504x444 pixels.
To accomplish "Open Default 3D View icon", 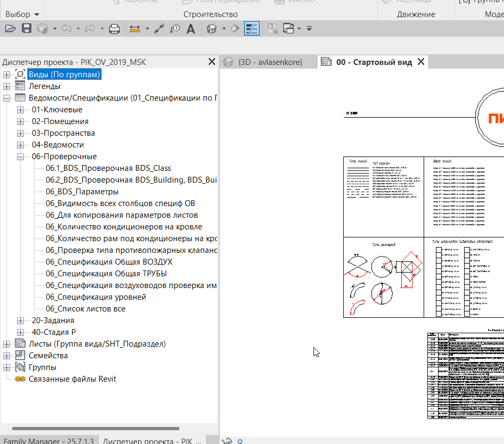I will tap(211, 29).
